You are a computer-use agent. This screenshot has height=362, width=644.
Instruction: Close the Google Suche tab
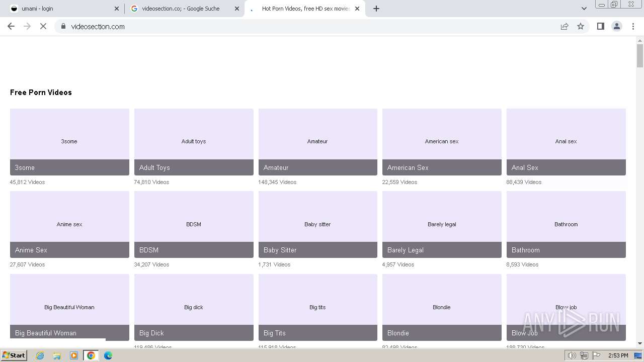(237, 9)
